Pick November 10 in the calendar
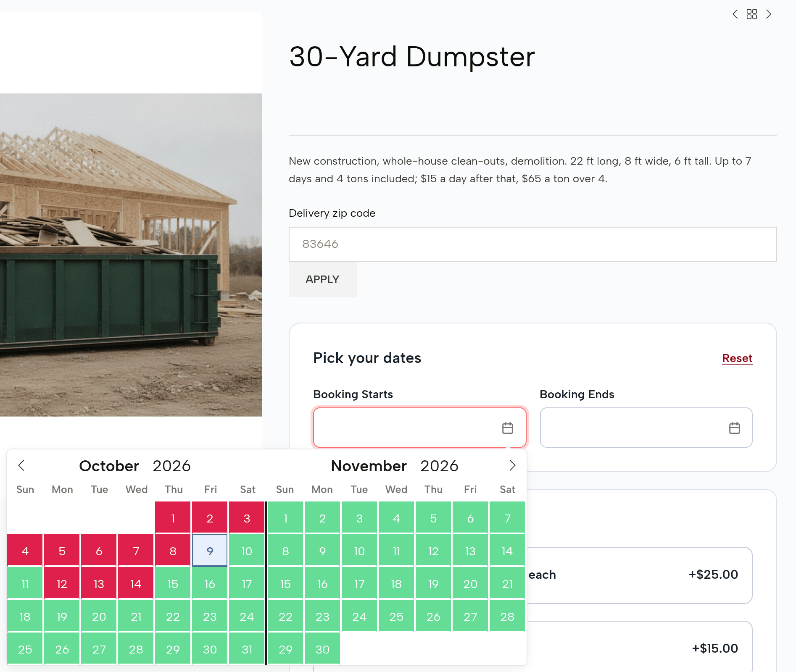 tap(359, 551)
